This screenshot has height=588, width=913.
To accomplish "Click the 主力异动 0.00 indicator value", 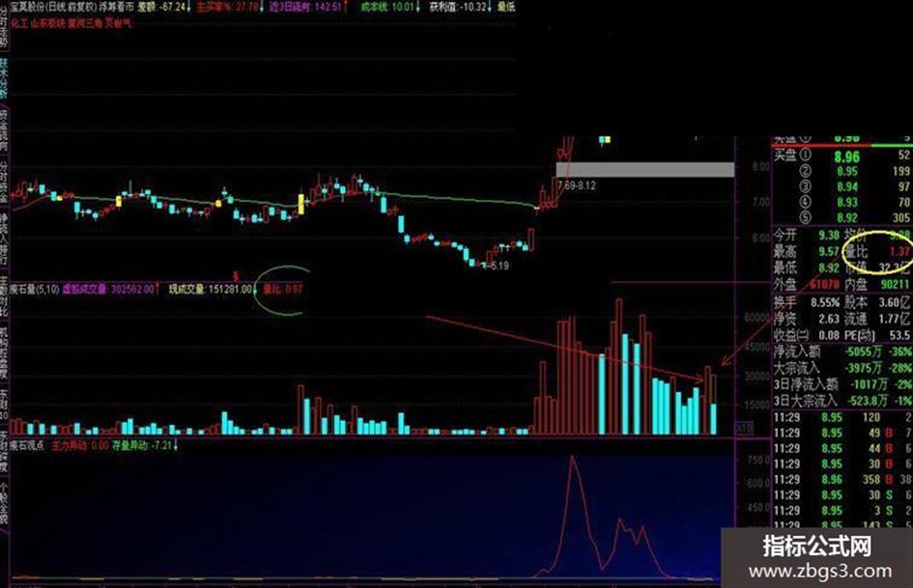I will tap(80, 446).
